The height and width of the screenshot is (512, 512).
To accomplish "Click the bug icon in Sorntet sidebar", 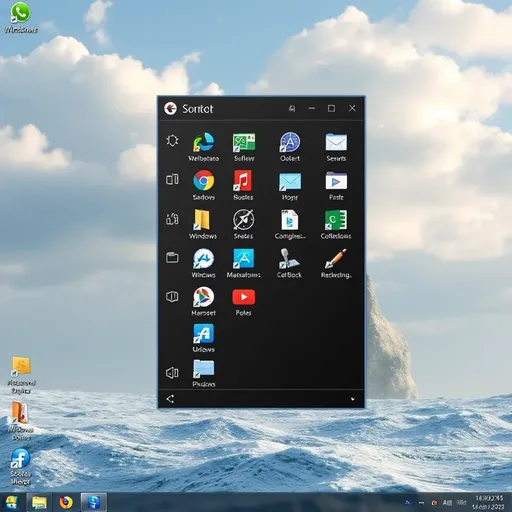I will pyautogui.click(x=172, y=140).
